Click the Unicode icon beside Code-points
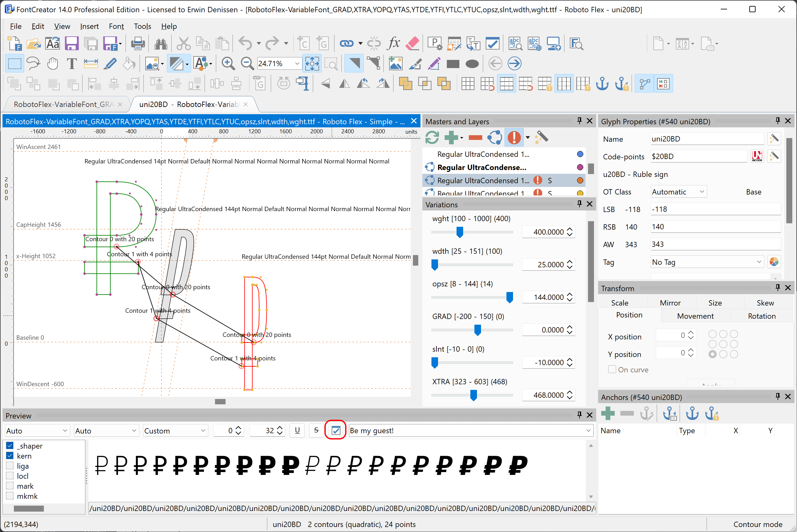The height and width of the screenshot is (532, 797). tap(757, 157)
